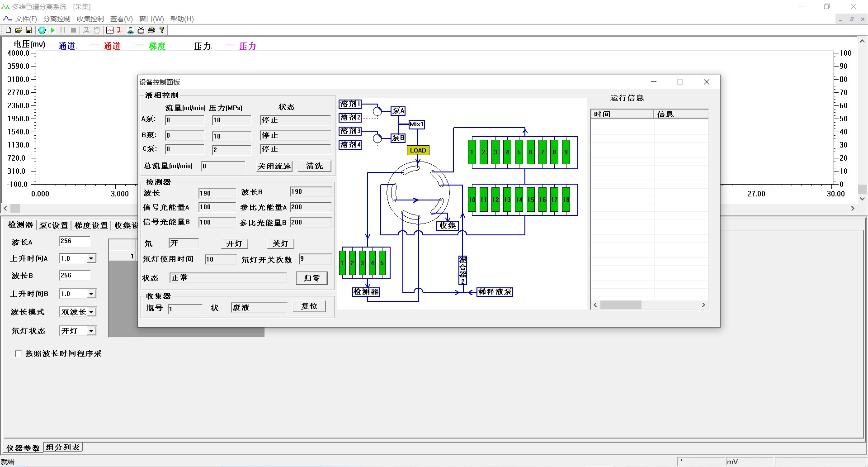Click the flask toolbar icon
Screen dimensions: 868x467
coord(86,30)
